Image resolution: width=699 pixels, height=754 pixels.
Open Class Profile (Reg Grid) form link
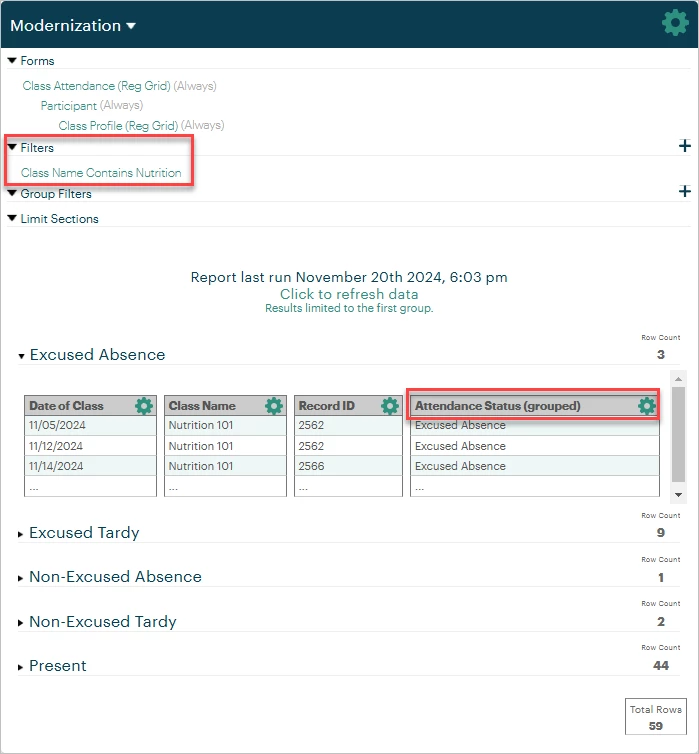coord(118,126)
